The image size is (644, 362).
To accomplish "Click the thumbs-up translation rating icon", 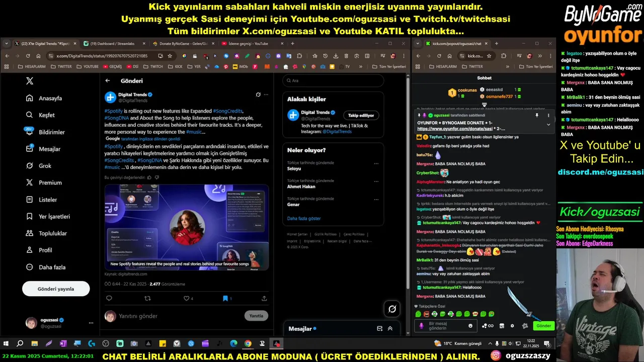I will click(150, 177).
